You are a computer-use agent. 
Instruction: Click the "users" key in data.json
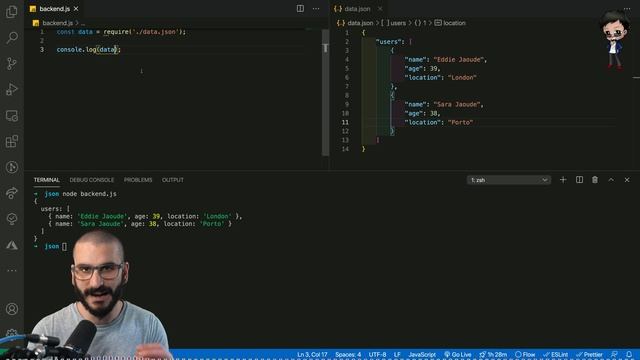388,42
